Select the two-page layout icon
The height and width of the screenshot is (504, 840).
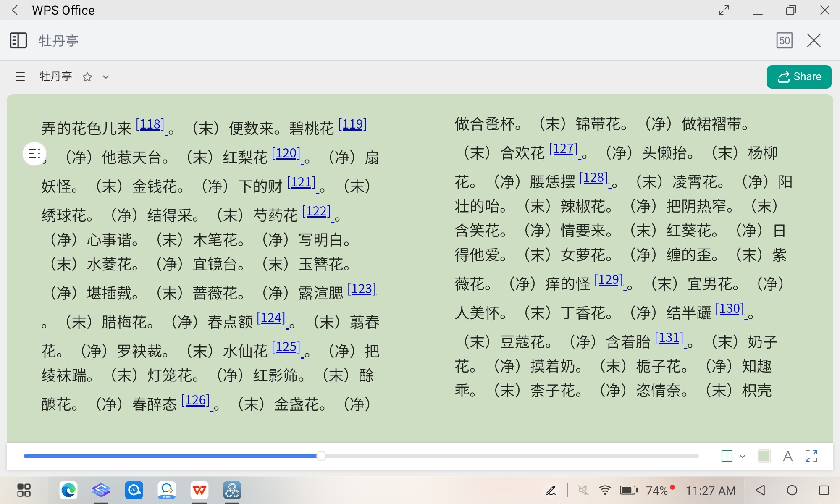pyautogui.click(x=727, y=456)
